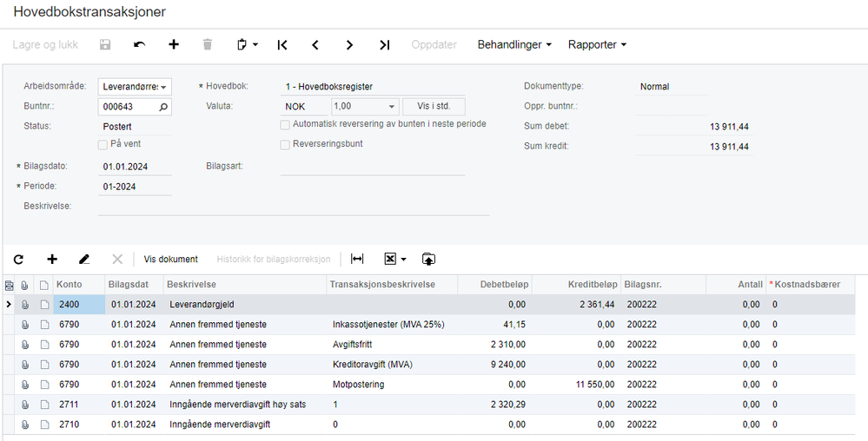868x441 pixels.
Task: Add a new row in the grid toolbar
Action: pos(52,259)
